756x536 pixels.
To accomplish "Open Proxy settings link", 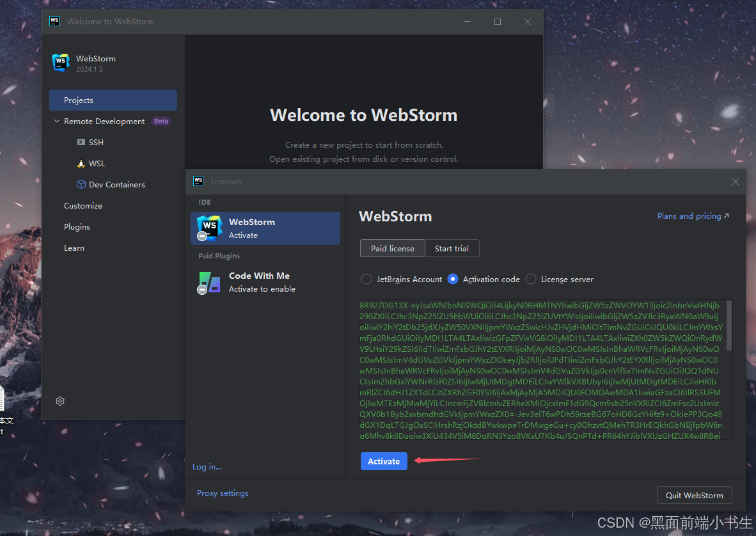I will [223, 493].
